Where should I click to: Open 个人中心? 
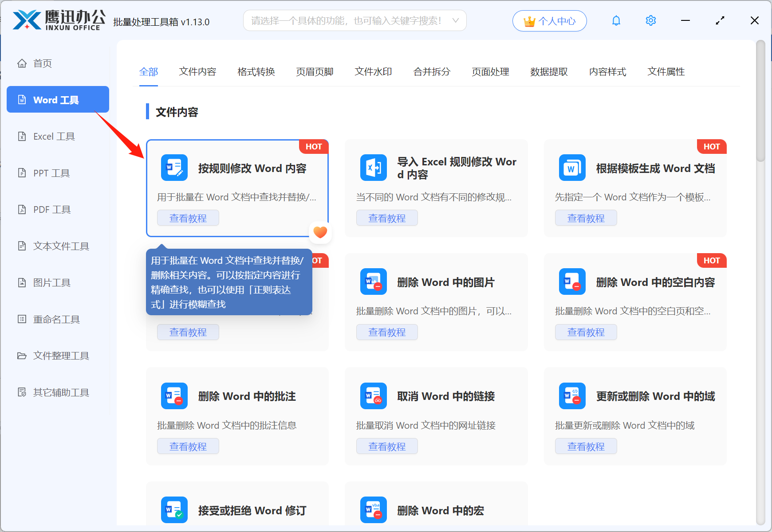tap(549, 20)
